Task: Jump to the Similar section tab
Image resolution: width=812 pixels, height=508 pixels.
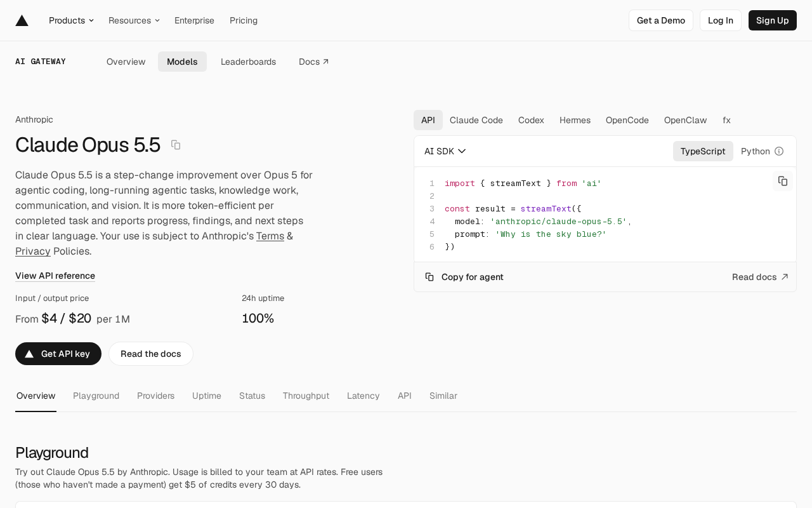Action: [x=443, y=396]
